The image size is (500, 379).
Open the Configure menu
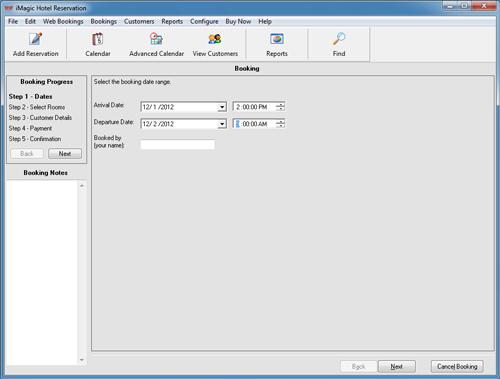click(204, 21)
